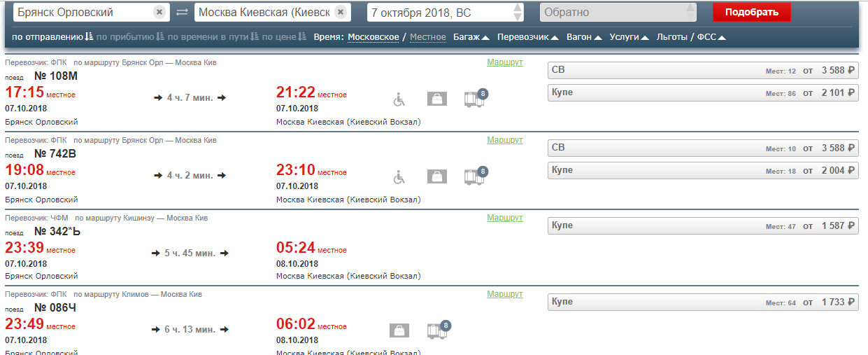Viewport: 868px width, 355px height.
Task: Open the Льготы / ФСС menu
Action: [x=691, y=37]
